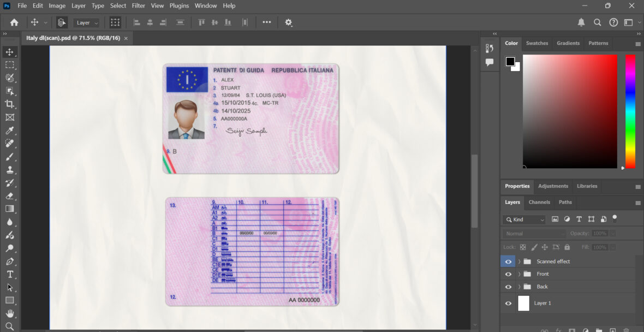Select the History Brush tool

10,183
